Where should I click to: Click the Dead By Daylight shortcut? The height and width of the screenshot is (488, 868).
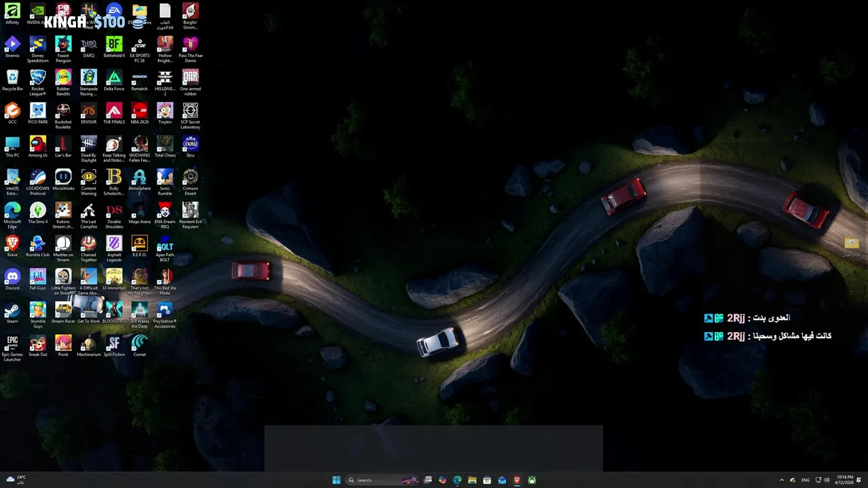[89, 148]
